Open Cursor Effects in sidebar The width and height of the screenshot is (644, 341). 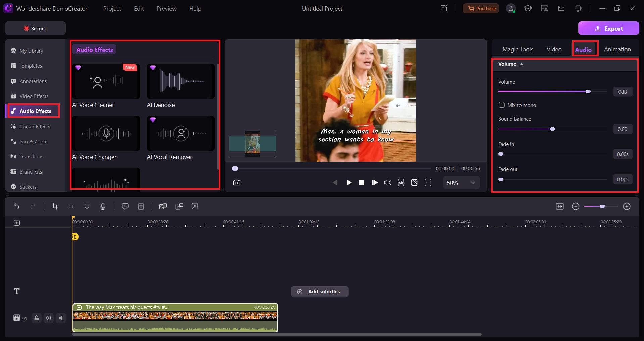point(35,126)
